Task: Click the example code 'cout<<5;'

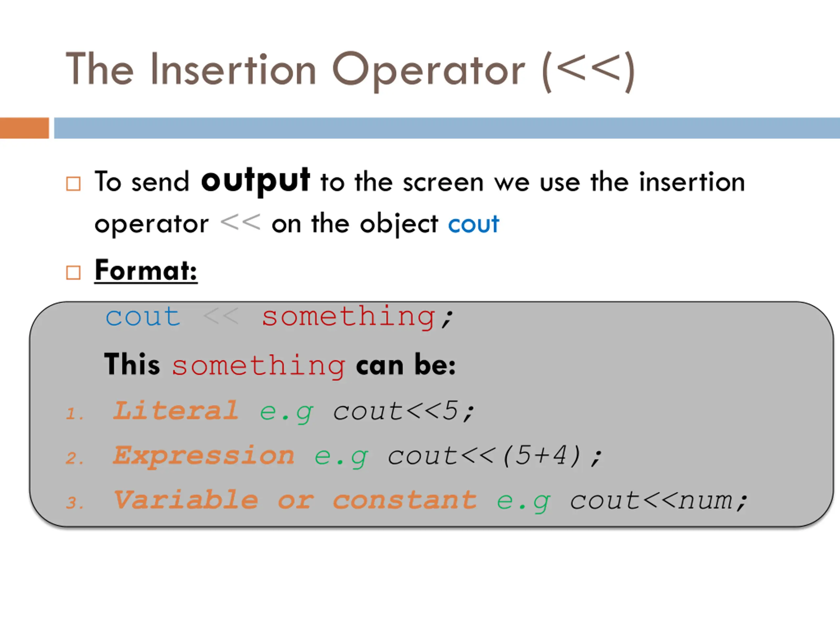Action: [404, 411]
